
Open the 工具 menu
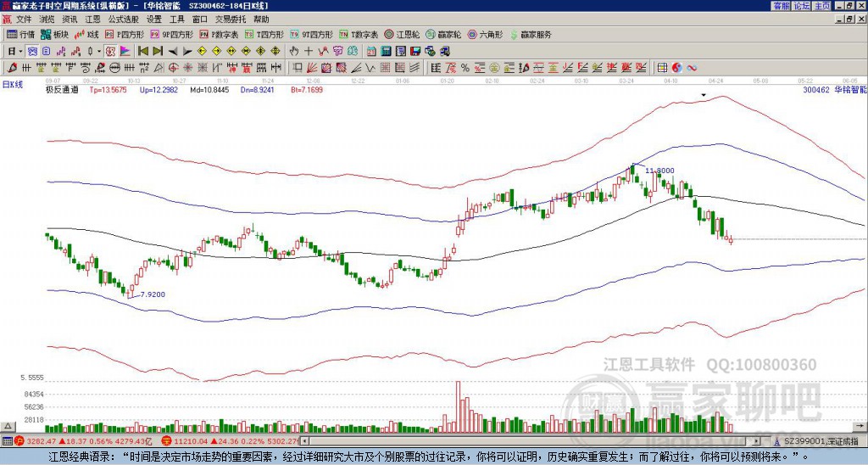point(176,20)
